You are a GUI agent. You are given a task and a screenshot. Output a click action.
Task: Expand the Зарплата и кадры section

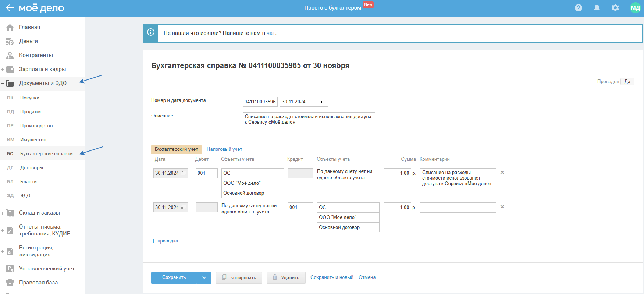click(x=2, y=70)
